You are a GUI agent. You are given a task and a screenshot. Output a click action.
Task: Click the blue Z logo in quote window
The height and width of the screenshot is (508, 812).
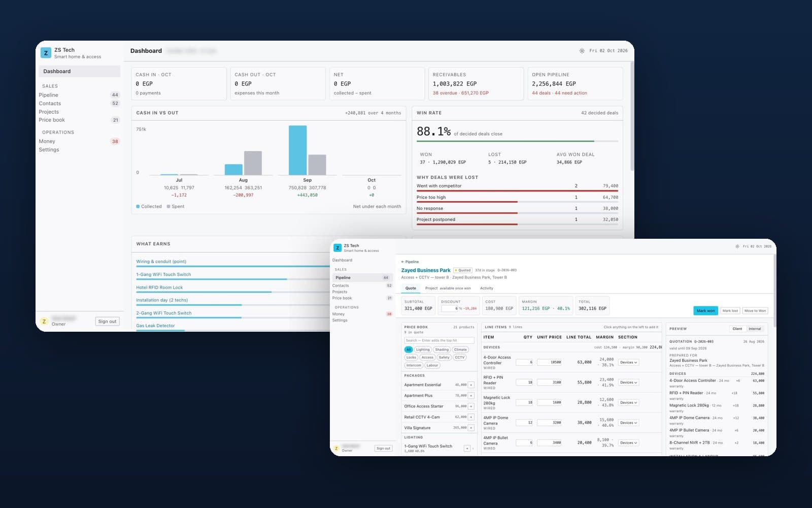[x=337, y=248]
